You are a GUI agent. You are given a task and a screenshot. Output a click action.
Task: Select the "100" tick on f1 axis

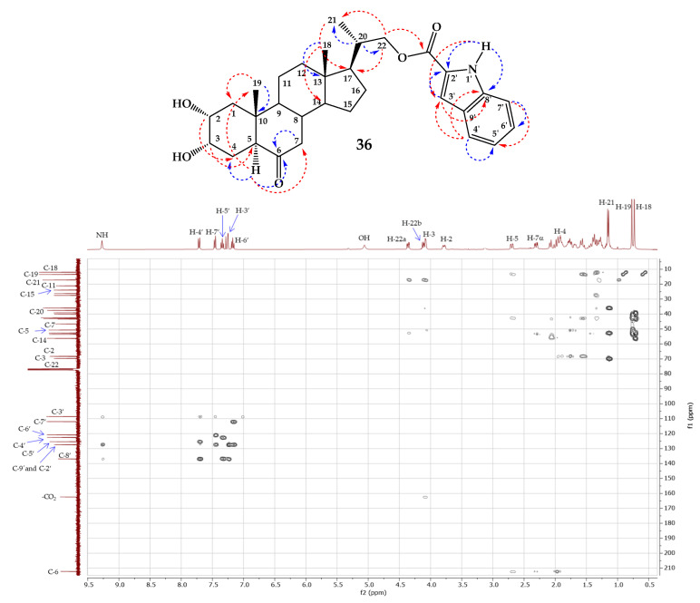pos(670,404)
